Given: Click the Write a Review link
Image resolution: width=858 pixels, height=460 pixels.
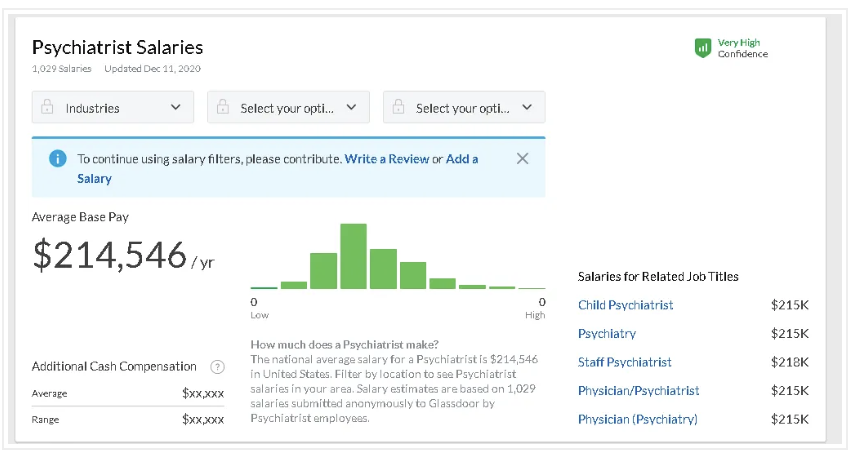Looking at the screenshot, I should [x=387, y=159].
